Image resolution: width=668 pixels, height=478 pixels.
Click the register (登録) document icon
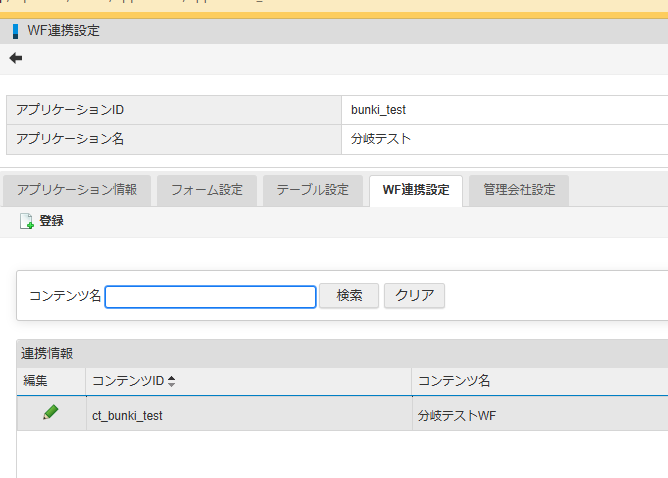(x=27, y=221)
